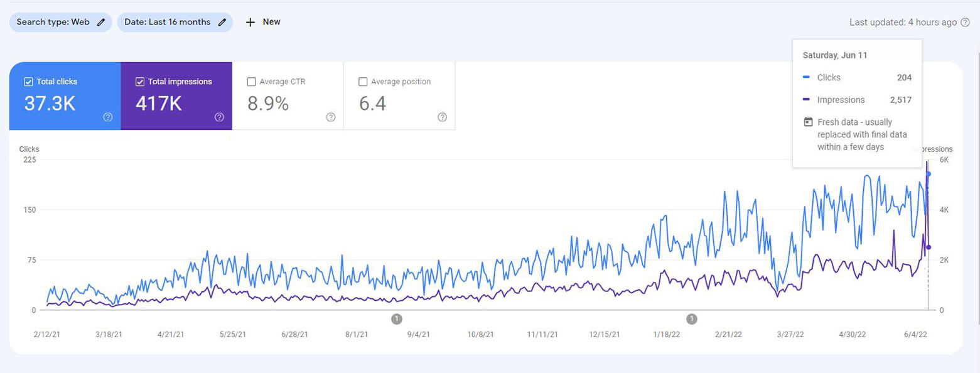Click the Impressions 2,517 tooltip row

pos(857,100)
